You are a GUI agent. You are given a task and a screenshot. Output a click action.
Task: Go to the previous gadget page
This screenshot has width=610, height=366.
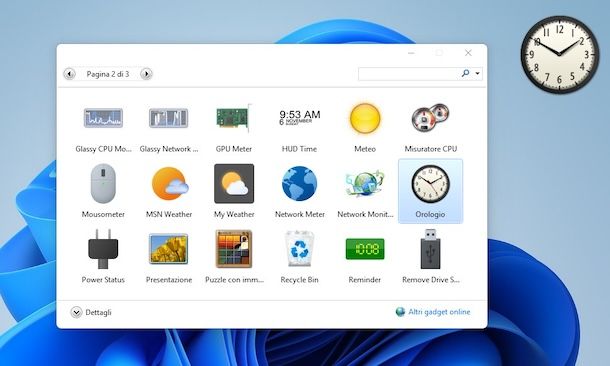click(x=70, y=74)
